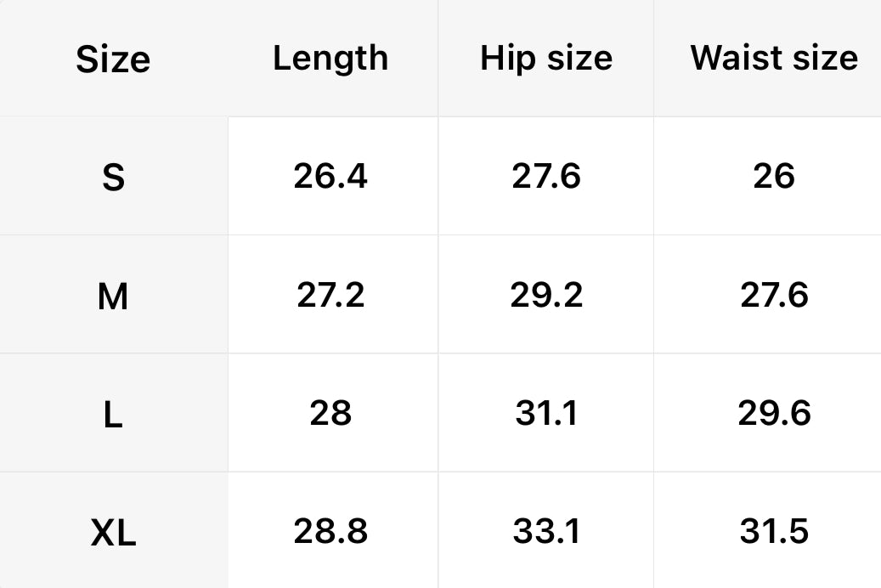Select the L size row label
The width and height of the screenshot is (881, 588).
113,415
